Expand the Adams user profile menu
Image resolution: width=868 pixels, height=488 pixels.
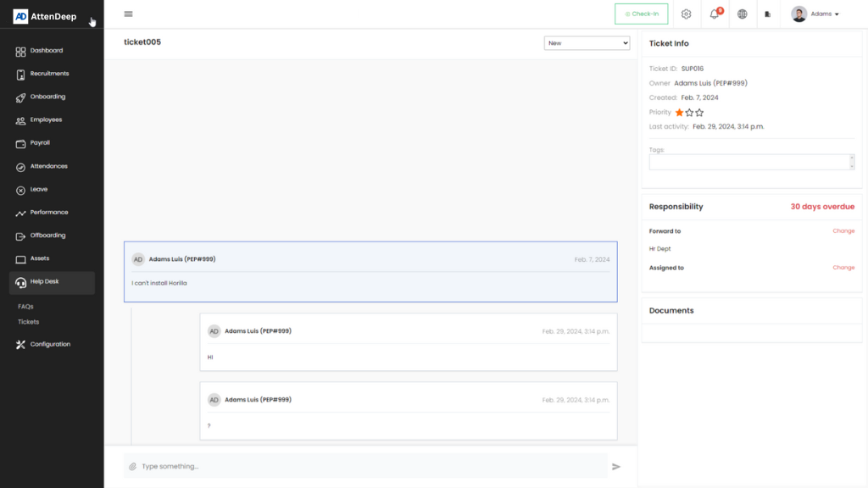pyautogui.click(x=815, y=14)
